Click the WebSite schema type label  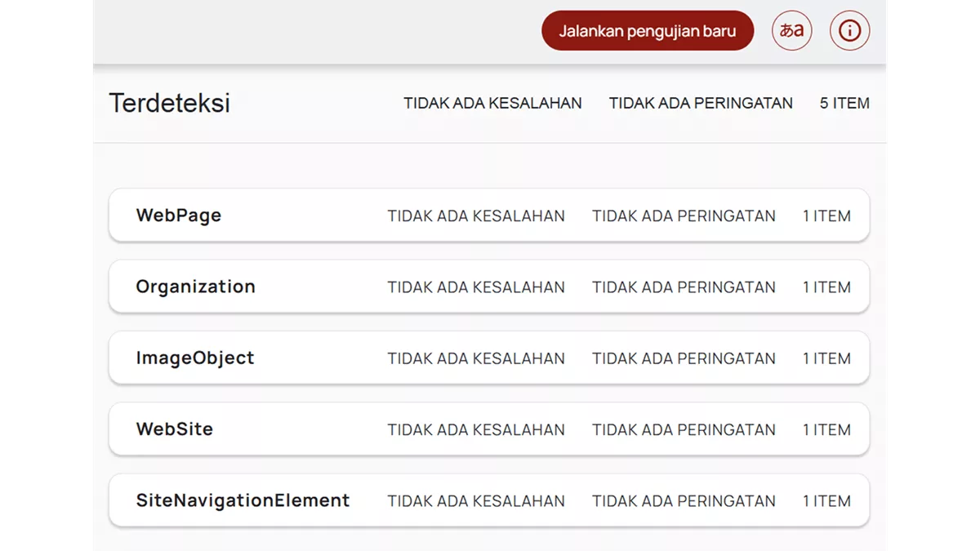tap(174, 429)
